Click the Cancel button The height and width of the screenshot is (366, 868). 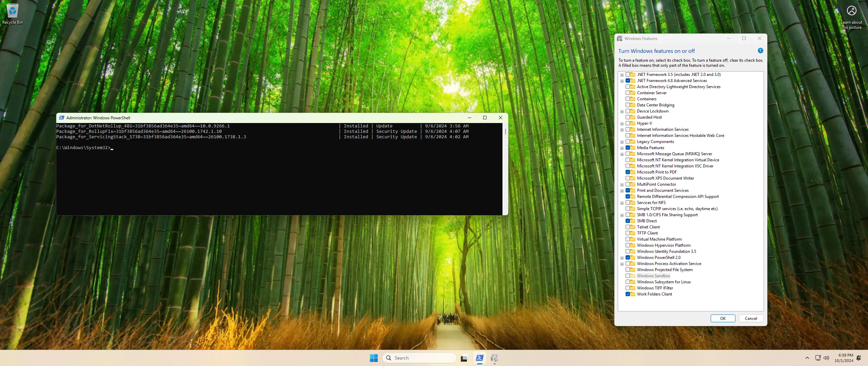751,319
